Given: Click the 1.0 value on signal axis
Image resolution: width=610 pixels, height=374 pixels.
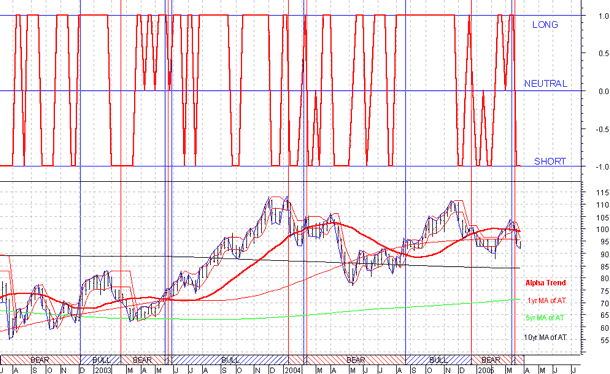Looking at the screenshot, I should pyautogui.click(x=604, y=16).
